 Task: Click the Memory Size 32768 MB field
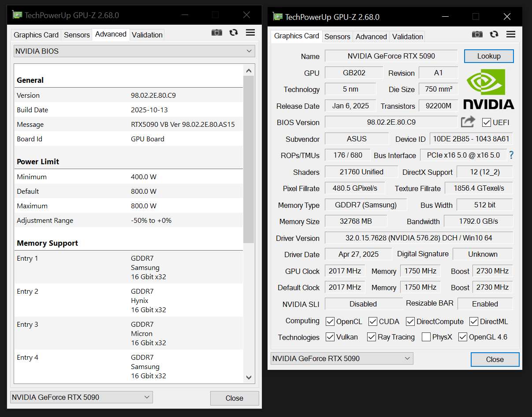pyautogui.click(x=356, y=221)
